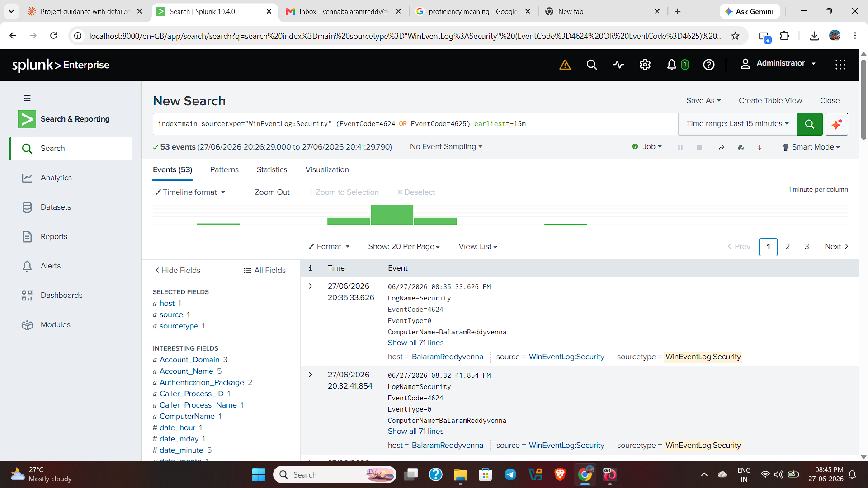This screenshot has width=868, height=488.
Task: Open Modules in the sidebar
Action: point(56,324)
